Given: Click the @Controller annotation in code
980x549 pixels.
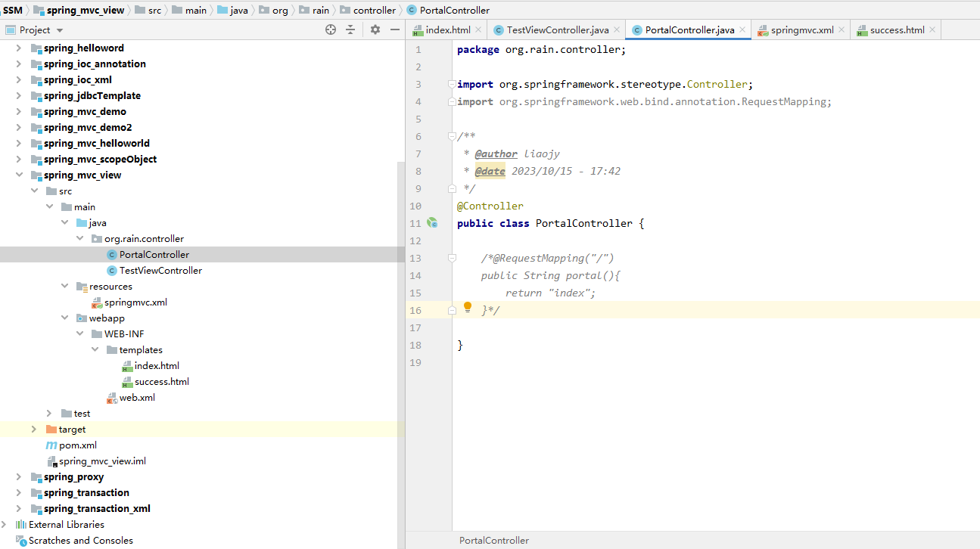Looking at the screenshot, I should coord(490,206).
